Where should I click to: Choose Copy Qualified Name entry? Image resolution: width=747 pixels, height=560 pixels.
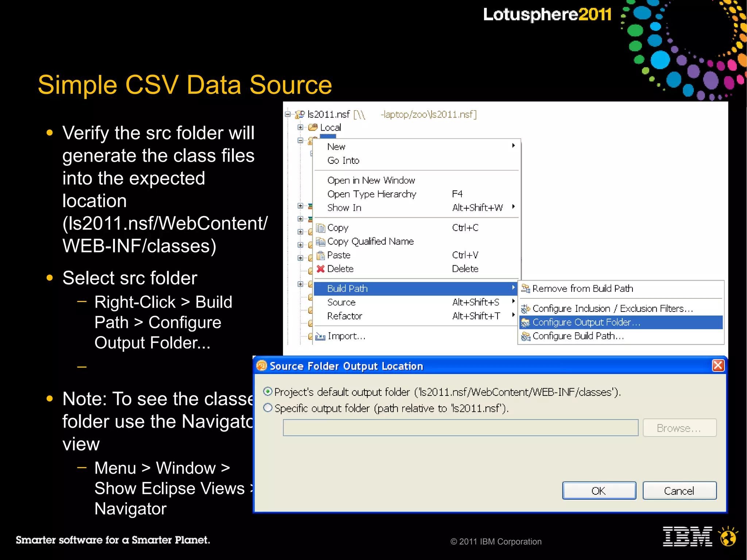pos(416,242)
